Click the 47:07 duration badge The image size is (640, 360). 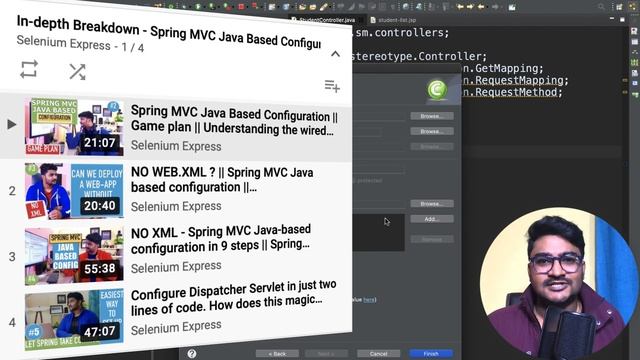[100, 331]
